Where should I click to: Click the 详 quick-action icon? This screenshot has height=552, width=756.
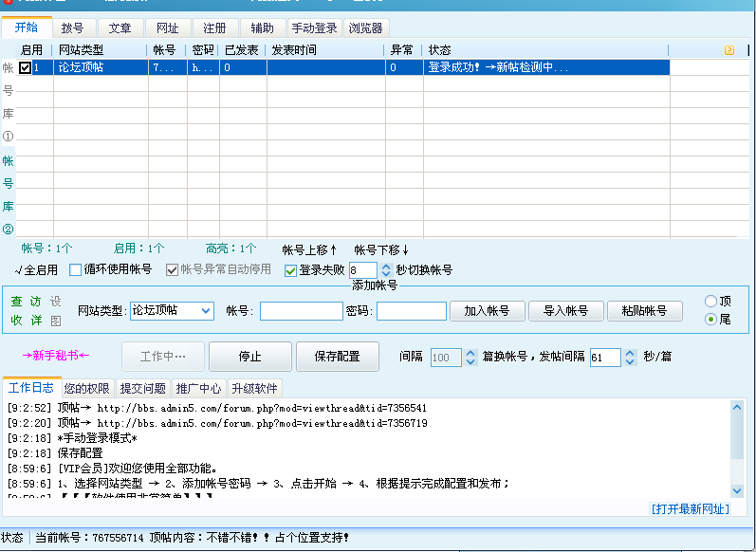pyautogui.click(x=36, y=321)
